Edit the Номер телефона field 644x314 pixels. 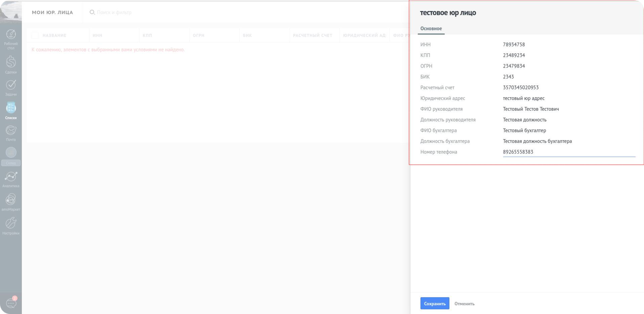pyautogui.click(x=568, y=152)
